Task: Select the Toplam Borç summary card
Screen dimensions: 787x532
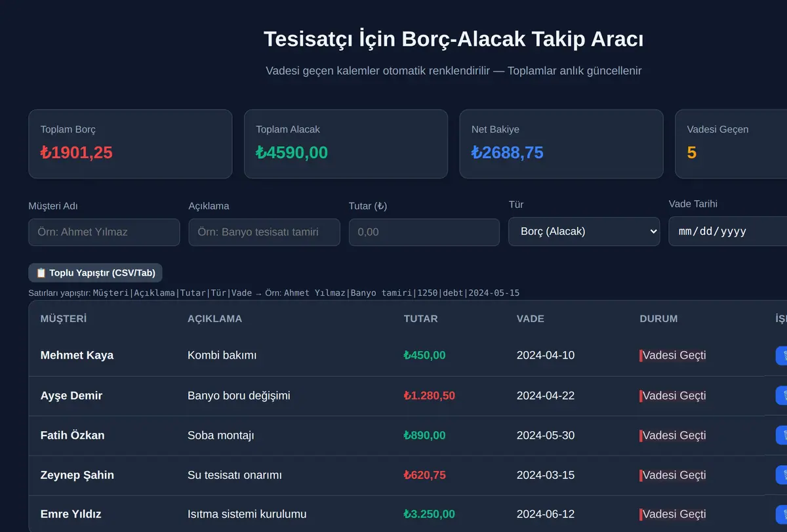Action: point(130,144)
